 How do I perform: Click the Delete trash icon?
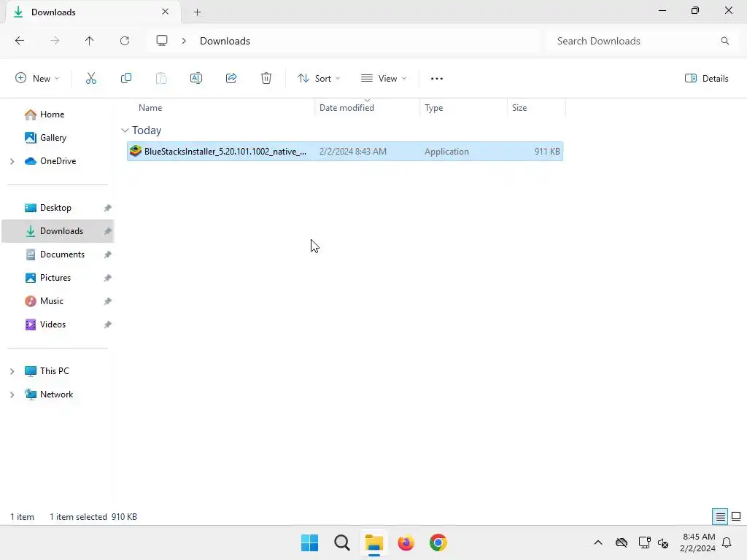click(x=266, y=79)
